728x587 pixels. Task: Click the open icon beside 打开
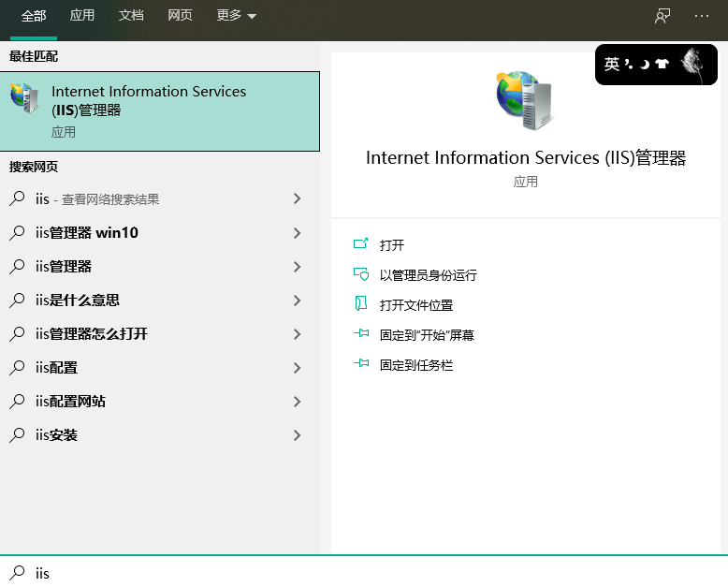pyautogui.click(x=361, y=243)
